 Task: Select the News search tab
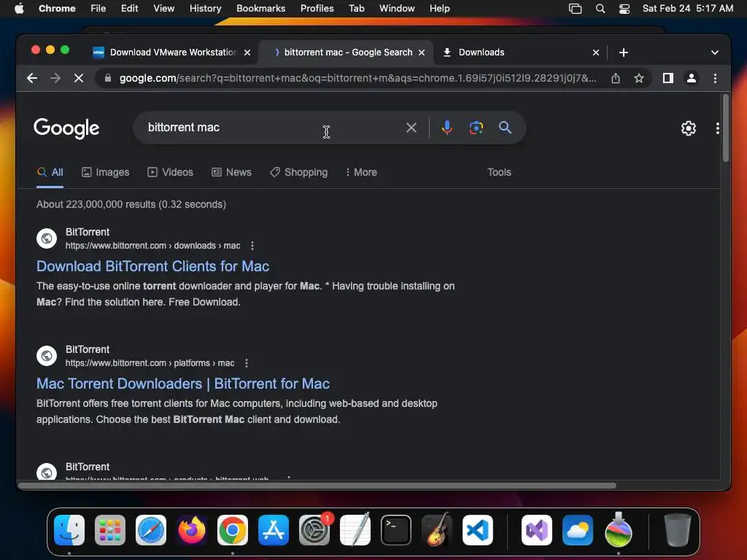(x=231, y=172)
